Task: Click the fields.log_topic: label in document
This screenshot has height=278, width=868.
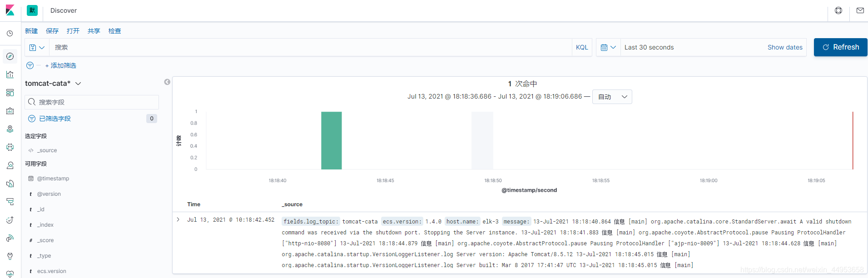Action: click(x=311, y=222)
